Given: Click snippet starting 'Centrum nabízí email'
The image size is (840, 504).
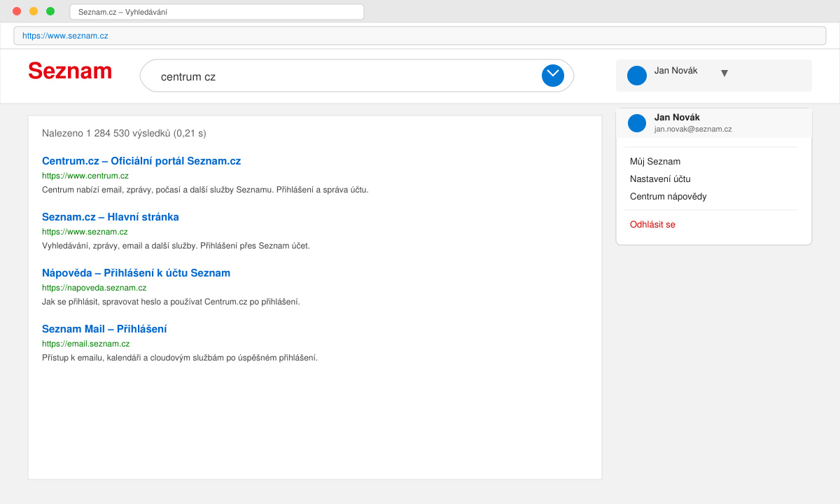Looking at the screenshot, I should tap(205, 190).
